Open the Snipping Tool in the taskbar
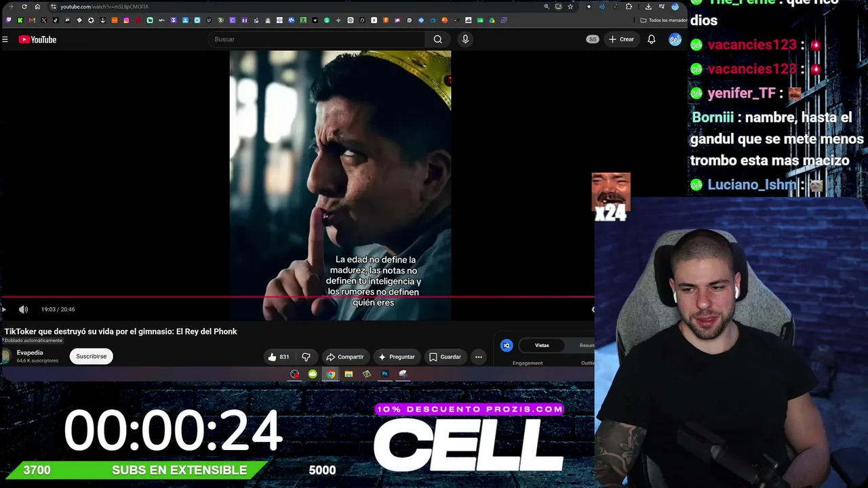 tap(403, 374)
